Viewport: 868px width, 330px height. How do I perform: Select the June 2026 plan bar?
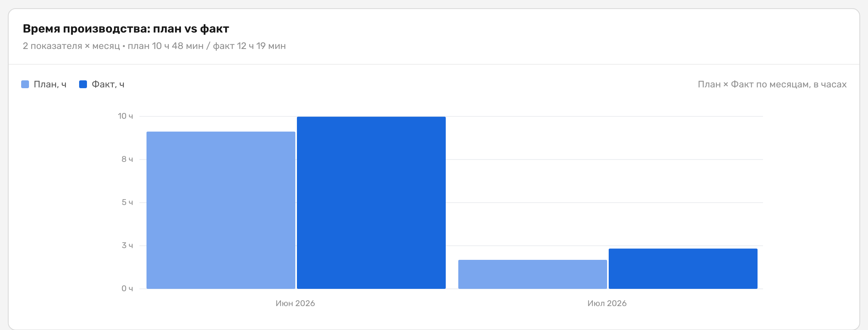pyautogui.click(x=221, y=210)
